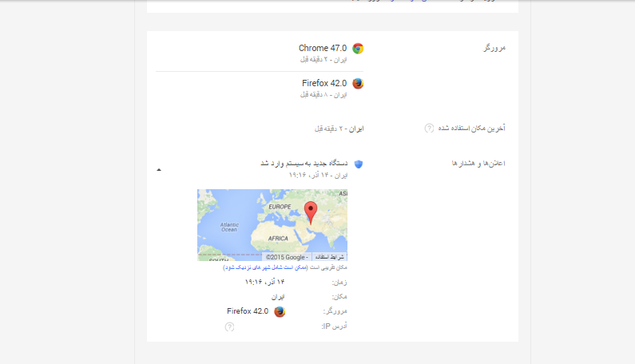Screen dimensions: 635x364
Task: Click the اعلان‌ها و هشدارها label
Action: point(478,163)
